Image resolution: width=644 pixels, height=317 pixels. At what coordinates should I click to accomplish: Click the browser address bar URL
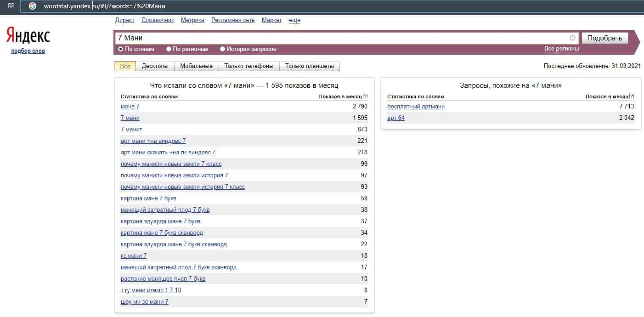(x=104, y=6)
